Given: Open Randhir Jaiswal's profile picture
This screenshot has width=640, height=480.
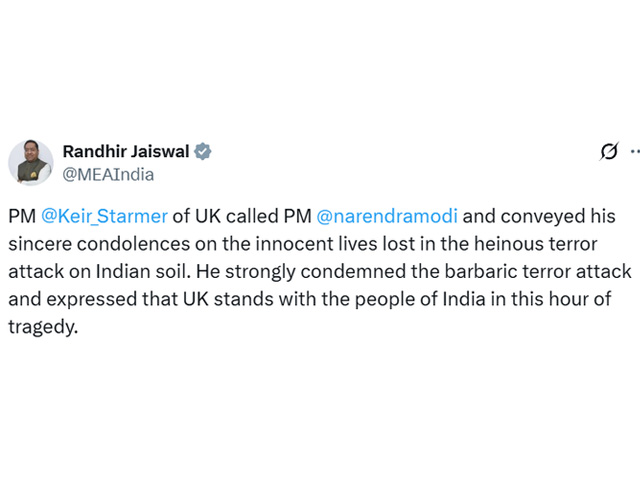Looking at the screenshot, I should pos(31,162).
